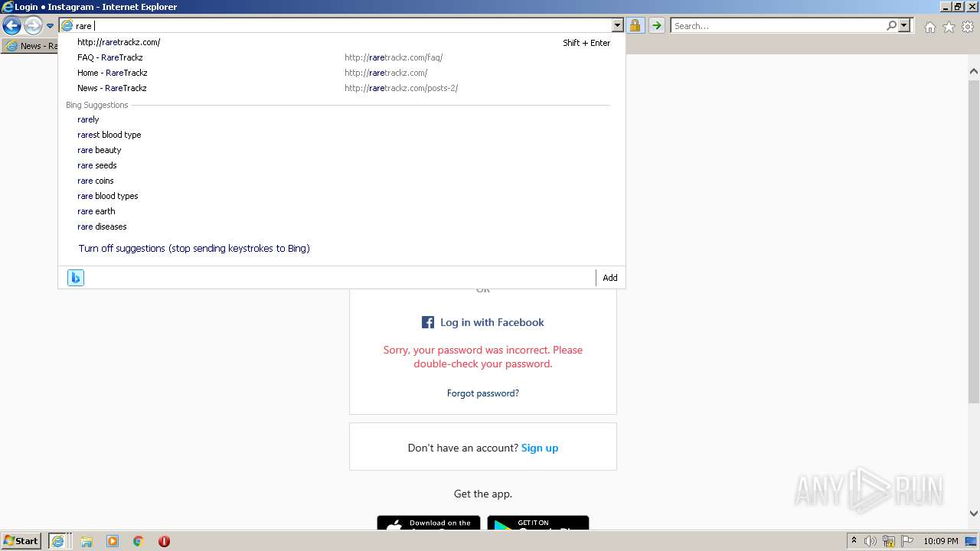
Task: Choose 'rare beauty' suggestion
Action: click(343, 150)
